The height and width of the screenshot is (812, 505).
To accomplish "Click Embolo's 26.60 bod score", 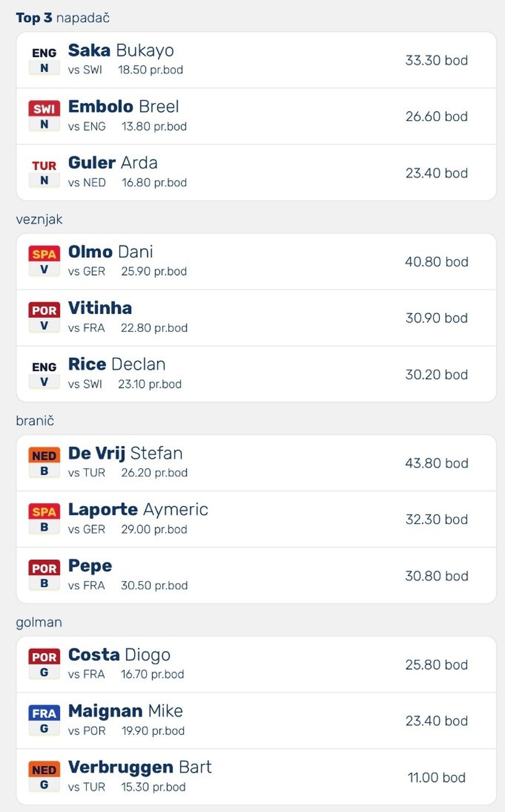I will click(437, 116).
